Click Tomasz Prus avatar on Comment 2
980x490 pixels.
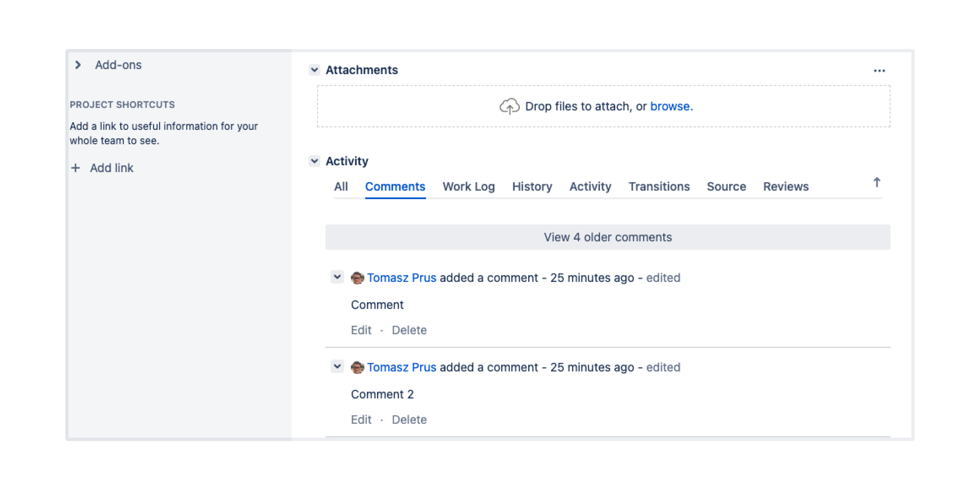click(x=357, y=367)
